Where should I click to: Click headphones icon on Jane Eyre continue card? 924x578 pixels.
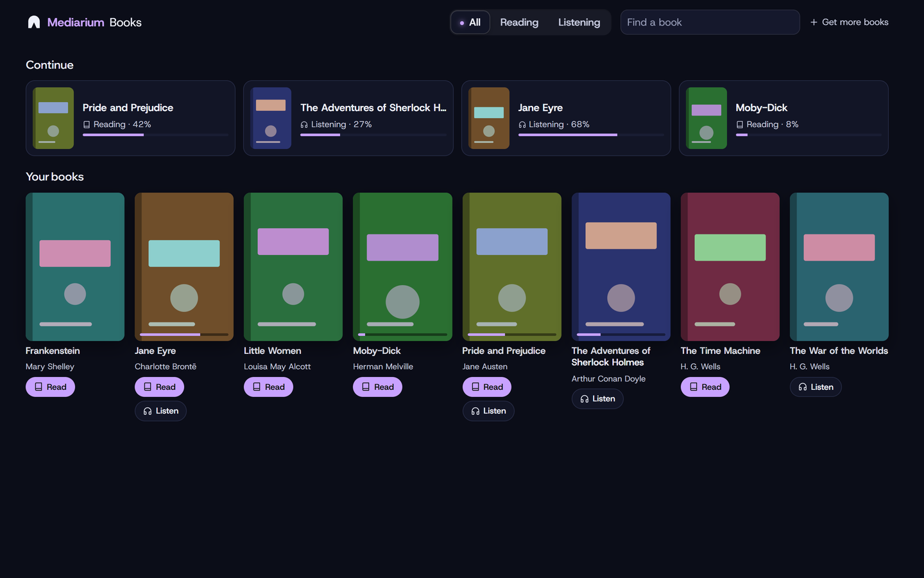click(522, 125)
